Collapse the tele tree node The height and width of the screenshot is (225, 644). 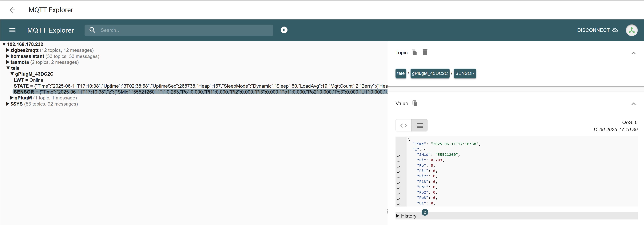[8, 68]
